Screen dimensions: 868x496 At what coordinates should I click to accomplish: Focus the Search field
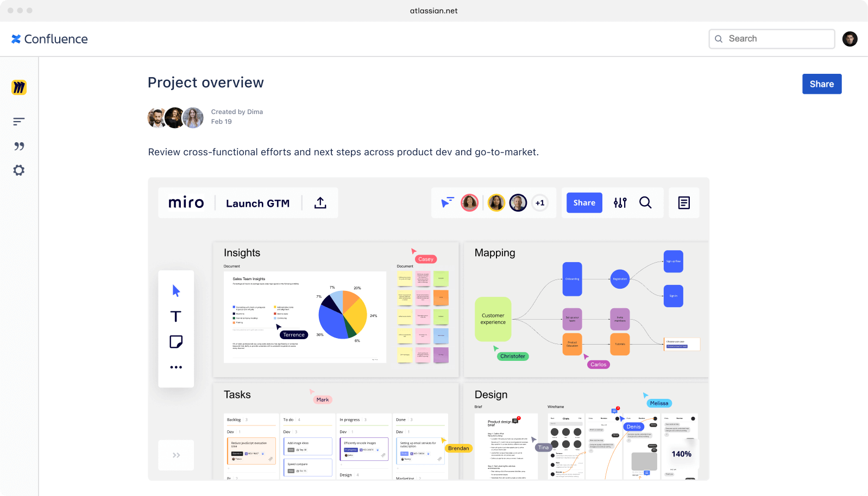click(771, 39)
